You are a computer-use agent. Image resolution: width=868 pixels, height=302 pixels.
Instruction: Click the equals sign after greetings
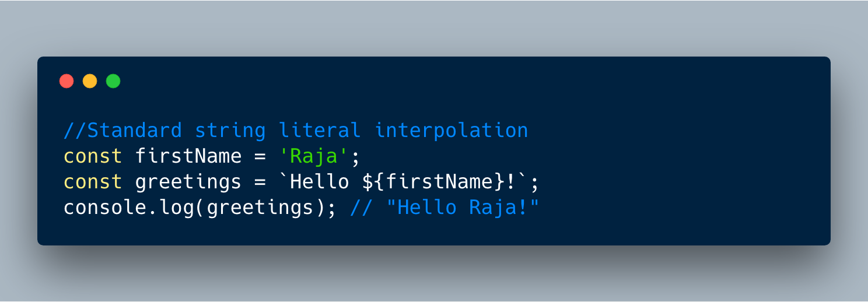260,182
